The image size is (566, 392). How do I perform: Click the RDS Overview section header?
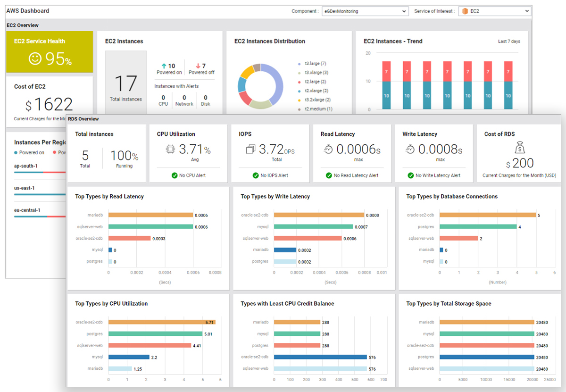pyautogui.click(x=83, y=119)
